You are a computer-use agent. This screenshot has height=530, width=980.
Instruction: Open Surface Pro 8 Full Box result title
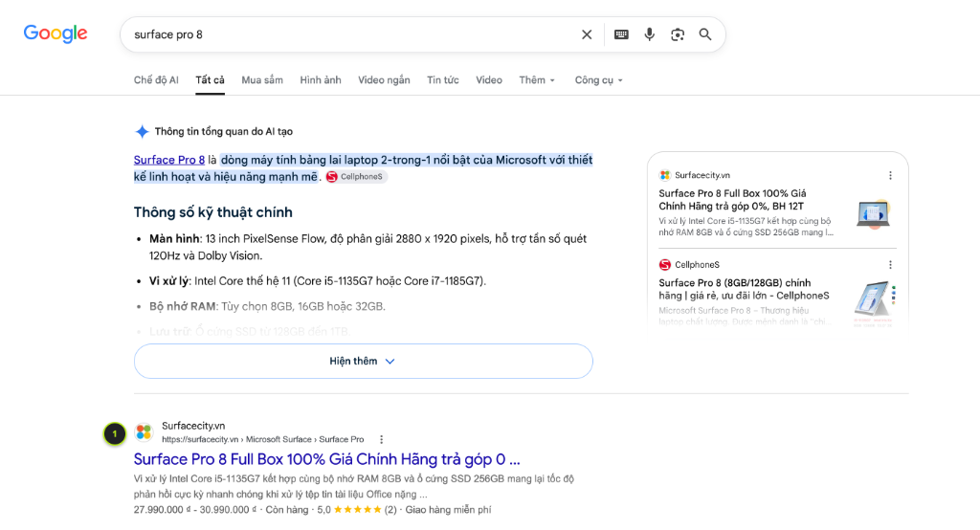point(327,459)
